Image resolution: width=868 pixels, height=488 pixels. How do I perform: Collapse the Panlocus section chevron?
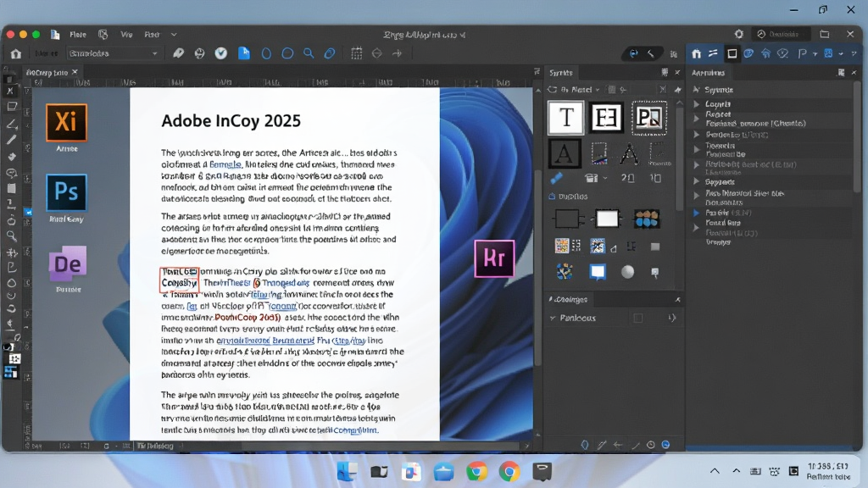553,319
